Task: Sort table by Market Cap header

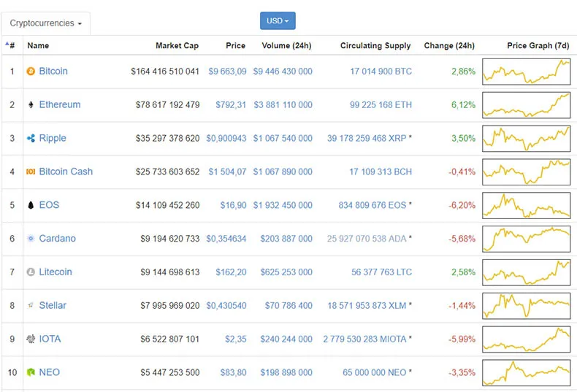Action: click(x=177, y=45)
